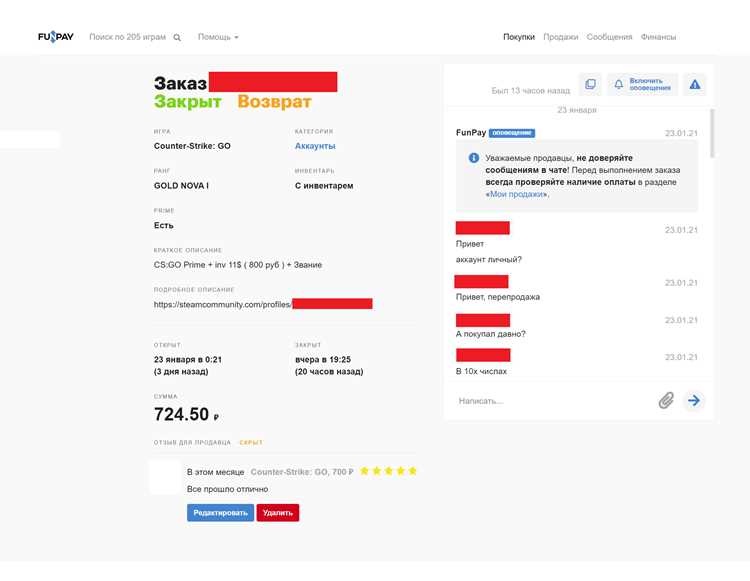Focus the game search field
Image resolution: width=750 pixels, height=581 pixels.
128,37
